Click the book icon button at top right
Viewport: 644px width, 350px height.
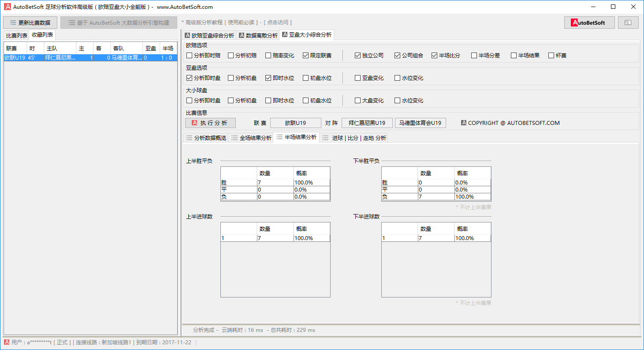(628, 23)
